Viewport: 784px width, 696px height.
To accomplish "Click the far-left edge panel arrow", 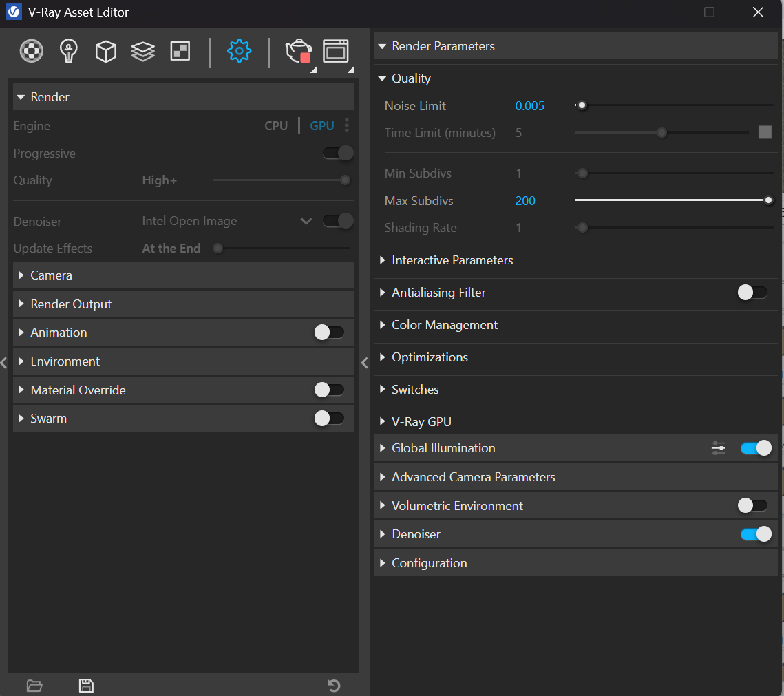I will 3,363.
